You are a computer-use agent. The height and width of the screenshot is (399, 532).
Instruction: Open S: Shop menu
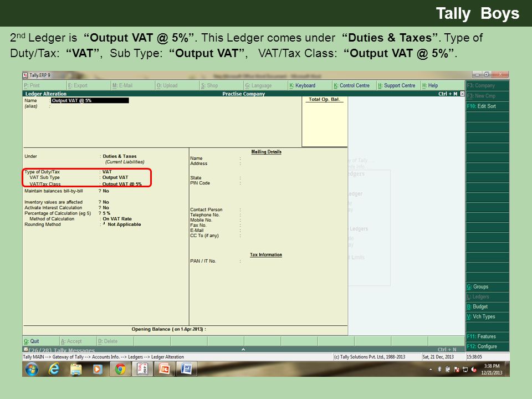pyautogui.click(x=222, y=85)
